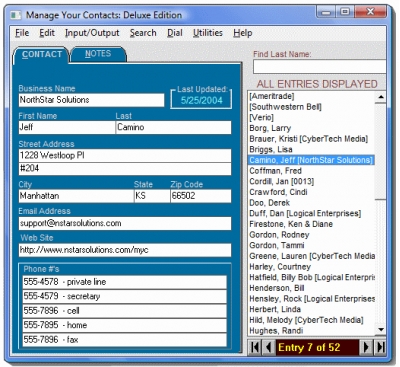Screen dimensions: 400x367
Task: Select the CONTACT tab
Action: click(42, 55)
